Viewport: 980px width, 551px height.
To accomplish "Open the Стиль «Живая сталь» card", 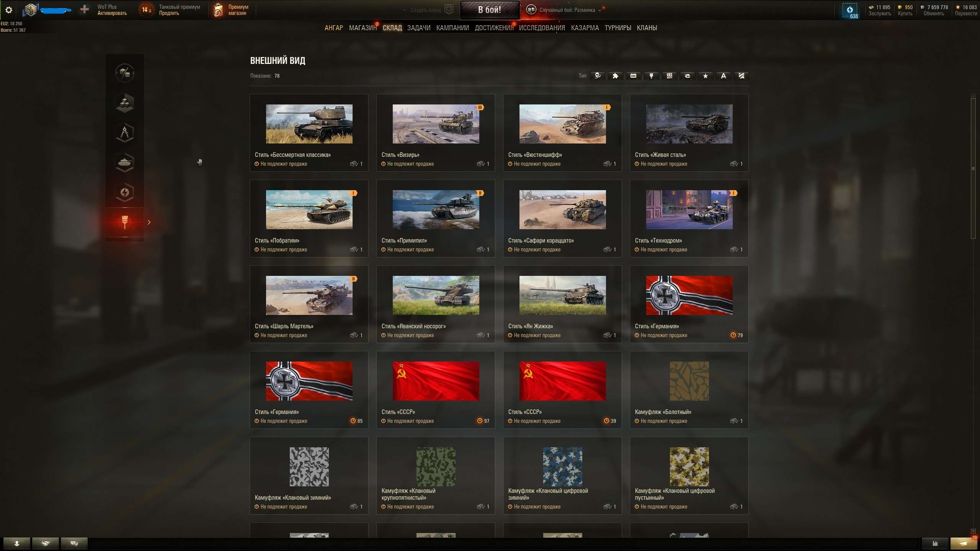I will pyautogui.click(x=689, y=133).
